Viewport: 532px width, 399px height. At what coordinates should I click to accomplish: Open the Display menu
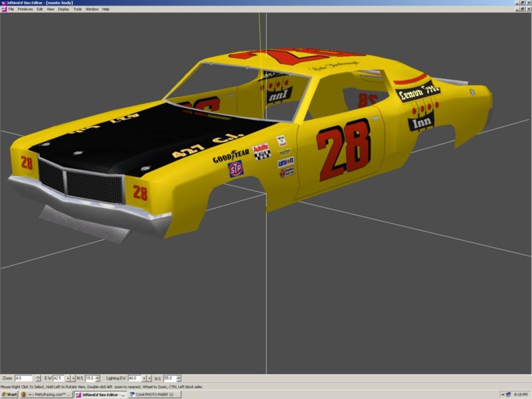64,9
